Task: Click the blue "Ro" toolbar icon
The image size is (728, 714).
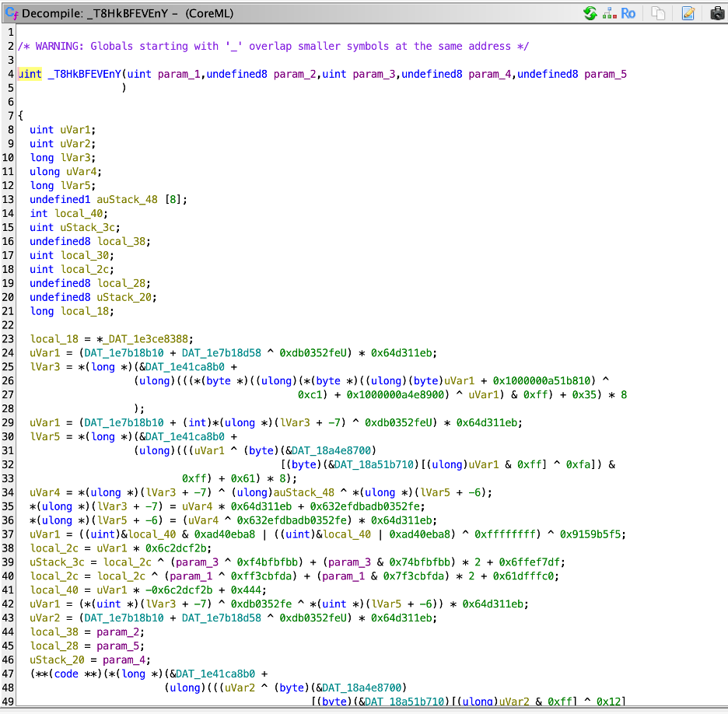Action: click(x=628, y=13)
